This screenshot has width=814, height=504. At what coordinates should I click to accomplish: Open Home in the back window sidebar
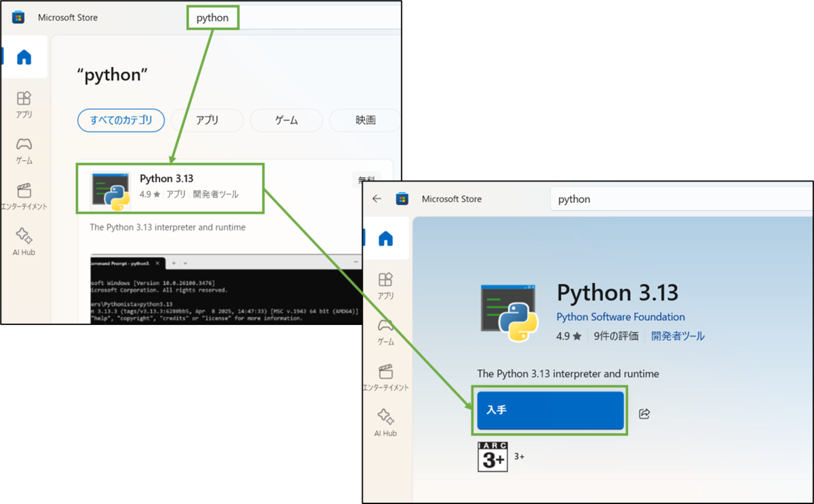(x=24, y=57)
